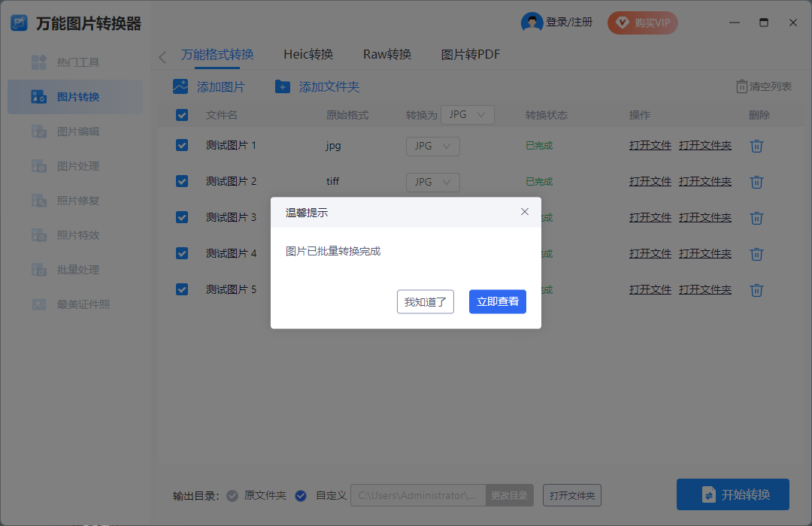This screenshot has height=526, width=812.
Task: Select the 原文件夹 output option
Action: (233, 495)
